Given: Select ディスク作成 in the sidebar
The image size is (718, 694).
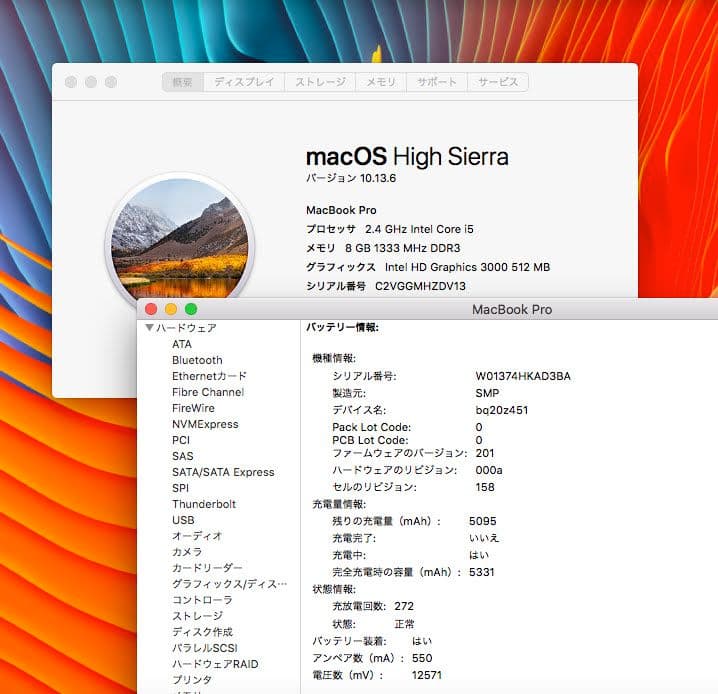Looking at the screenshot, I should point(202,632).
